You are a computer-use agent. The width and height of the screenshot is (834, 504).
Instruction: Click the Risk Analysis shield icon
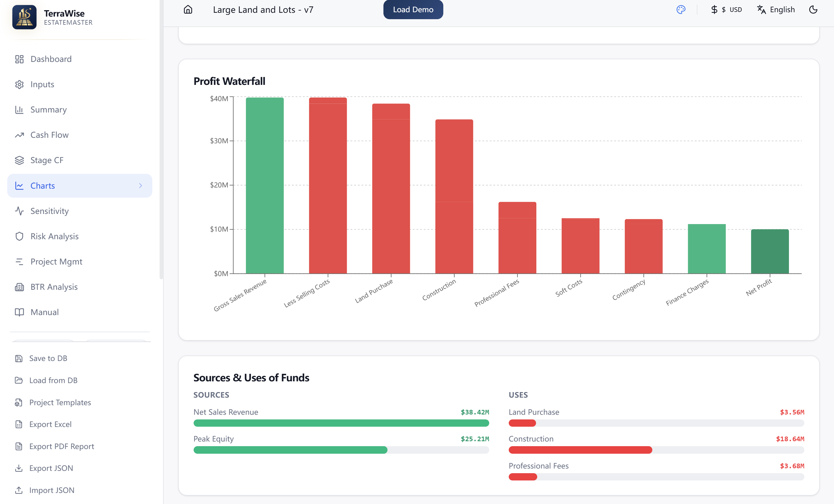click(19, 236)
